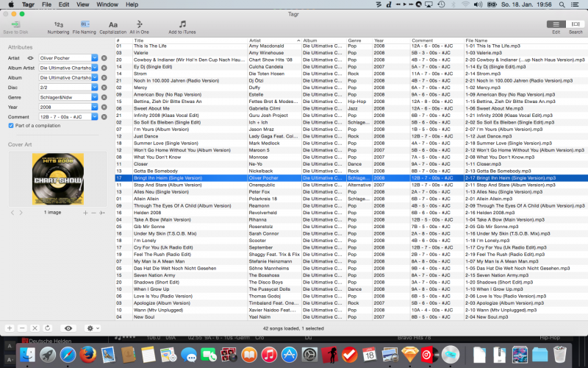Open Safari from the Dock

(x=68, y=355)
